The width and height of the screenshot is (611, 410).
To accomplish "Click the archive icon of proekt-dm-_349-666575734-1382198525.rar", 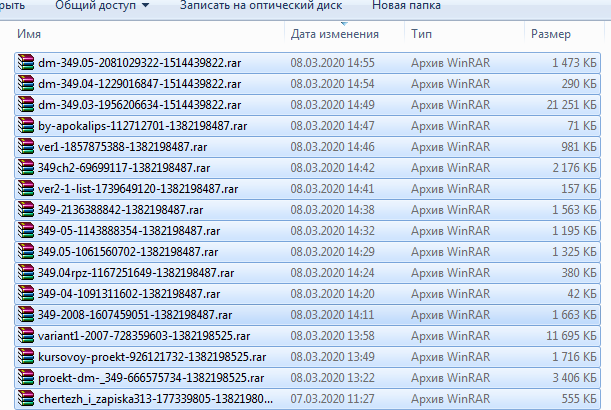I will tap(26, 378).
